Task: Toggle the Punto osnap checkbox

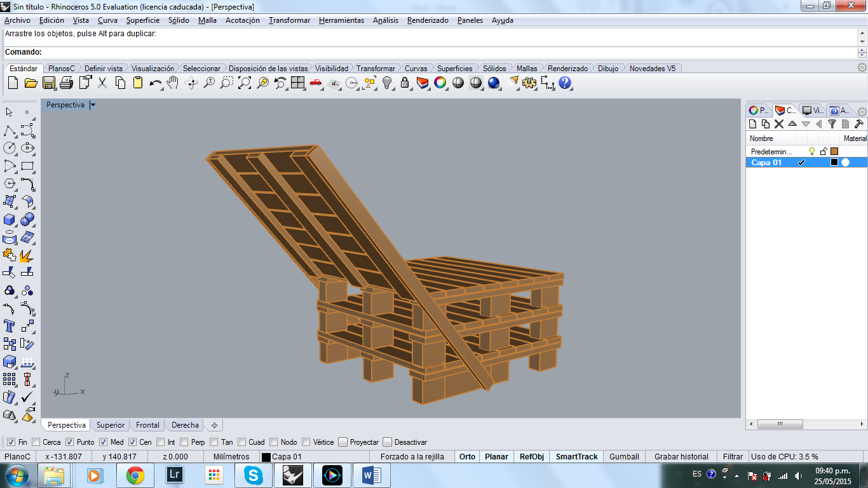Action: [x=70, y=442]
